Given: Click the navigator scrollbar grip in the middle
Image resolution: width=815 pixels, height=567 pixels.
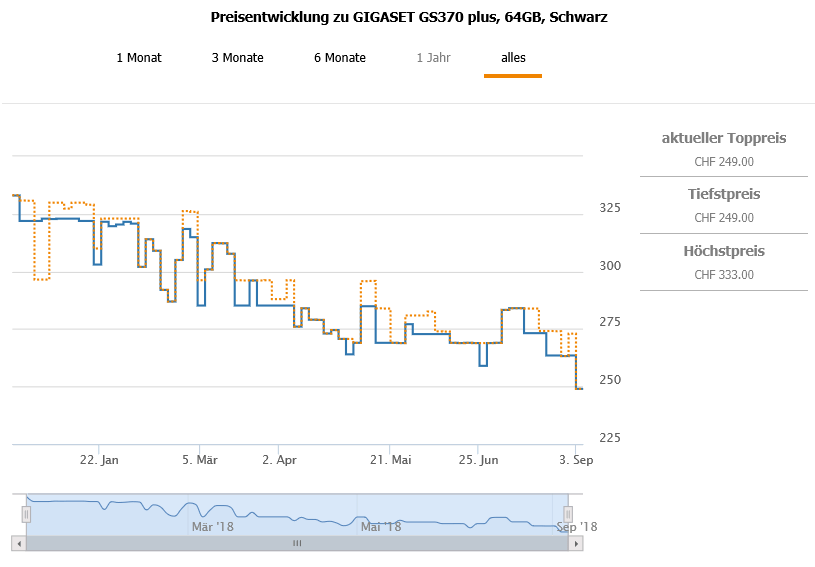Looking at the screenshot, I should tap(296, 543).
